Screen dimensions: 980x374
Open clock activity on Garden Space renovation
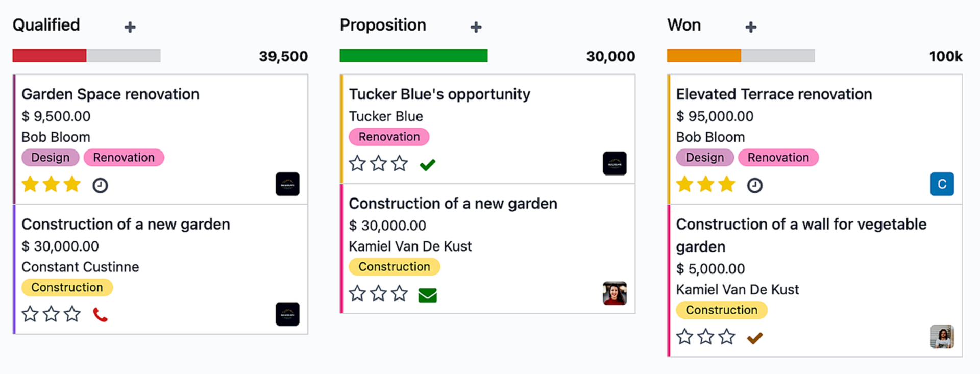[x=100, y=185]
